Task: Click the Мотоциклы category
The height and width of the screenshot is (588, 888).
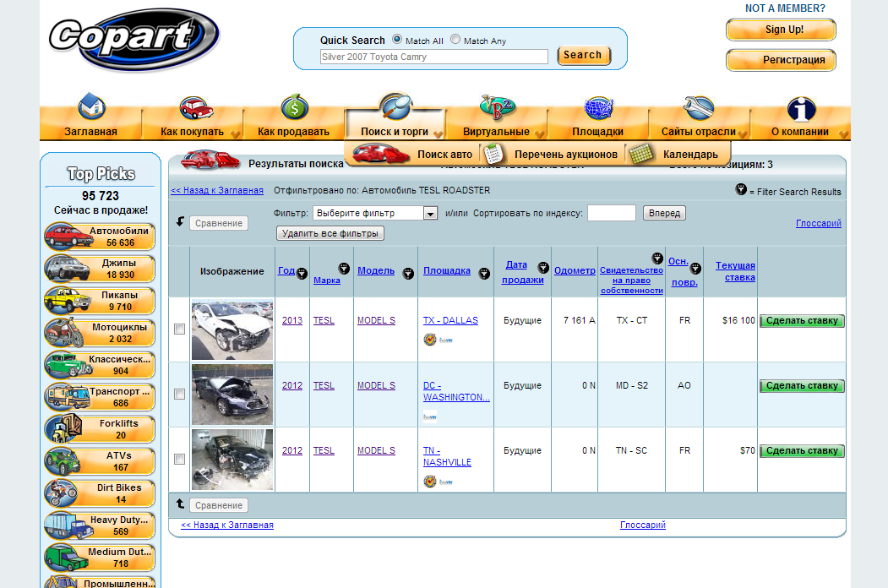Action: (100, 333)
